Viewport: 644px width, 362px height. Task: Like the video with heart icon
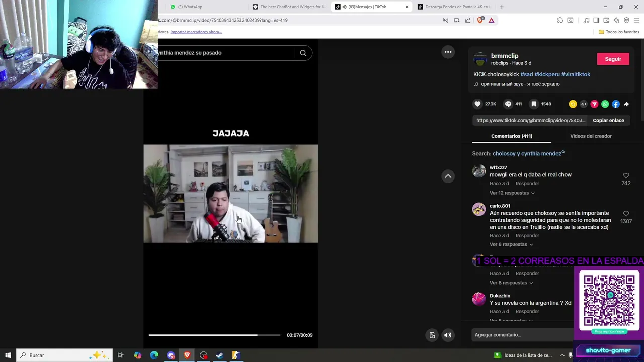pyautogui.click(x=477, y=104)
